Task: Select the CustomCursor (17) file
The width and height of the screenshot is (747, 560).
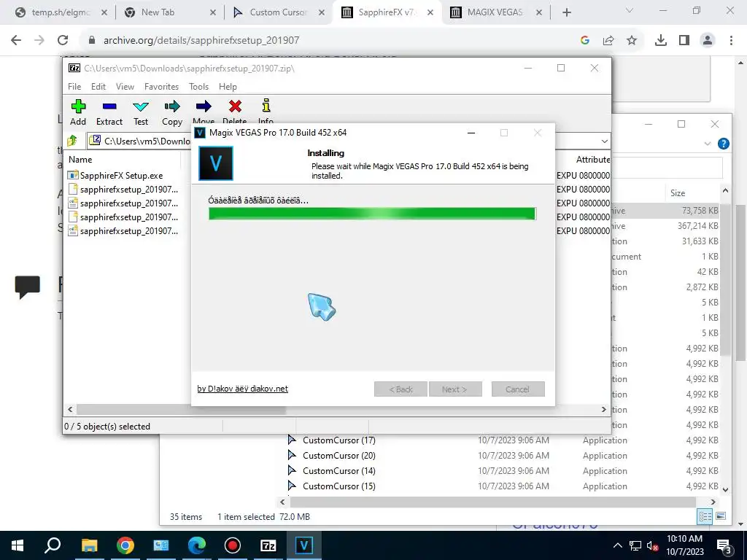Action: [x=338, y=440]
